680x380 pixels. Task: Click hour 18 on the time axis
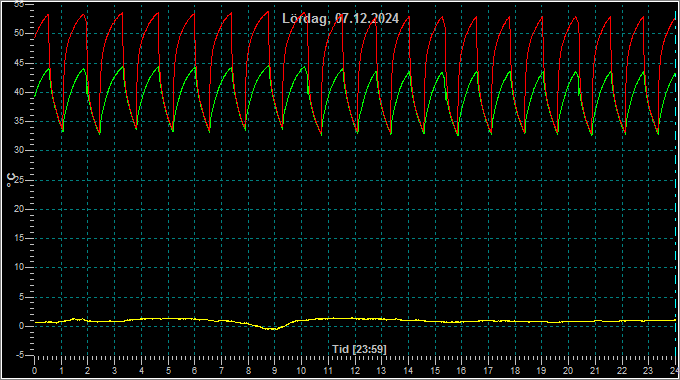tap(515, 371)
